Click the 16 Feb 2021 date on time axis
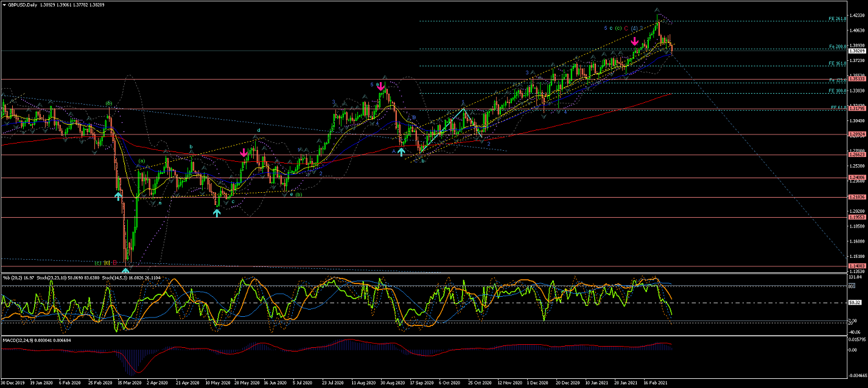This screenshot has width=868, height=388. coord(655,384)
